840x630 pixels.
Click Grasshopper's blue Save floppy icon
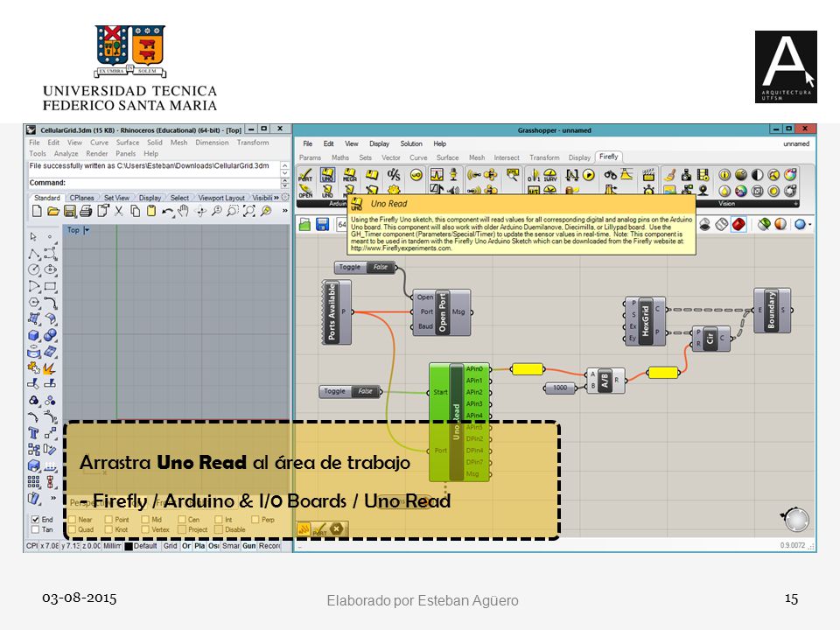tap(323, 225)
